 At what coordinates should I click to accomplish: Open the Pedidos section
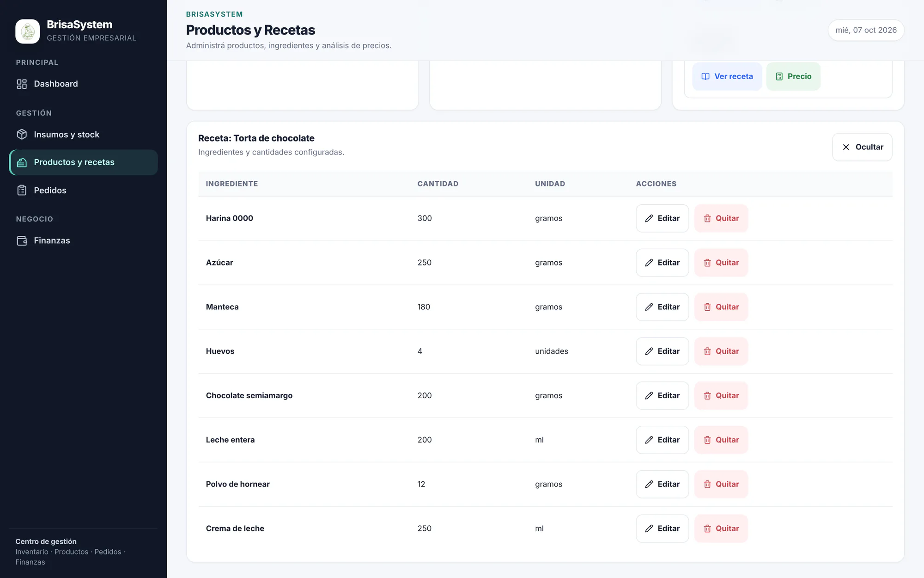click(83, 190)
